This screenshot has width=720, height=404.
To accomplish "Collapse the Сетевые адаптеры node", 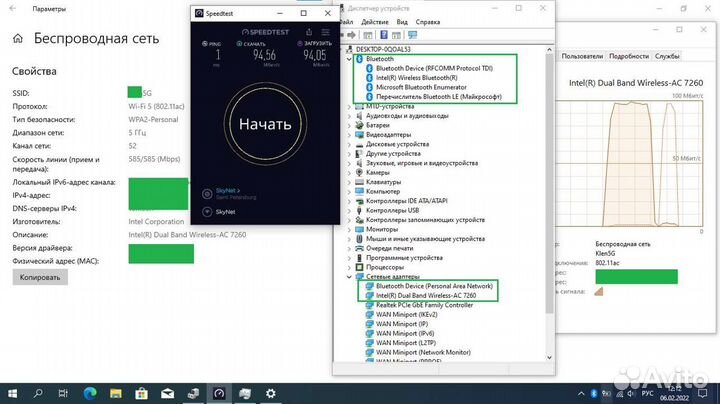I will coord(349,277).
